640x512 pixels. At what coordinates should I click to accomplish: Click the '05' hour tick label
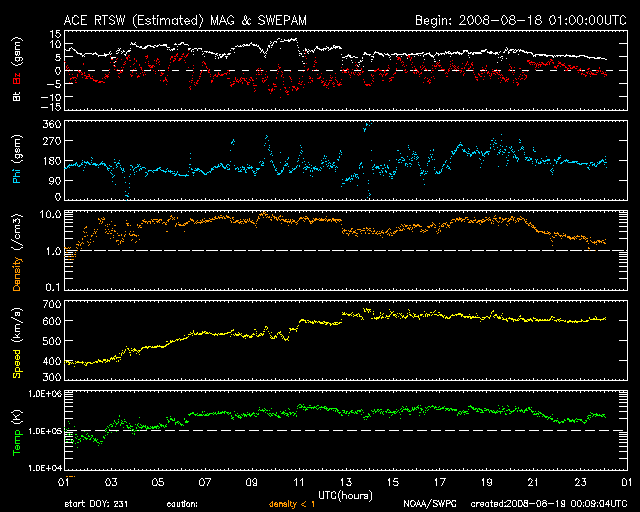click(158, 482)
